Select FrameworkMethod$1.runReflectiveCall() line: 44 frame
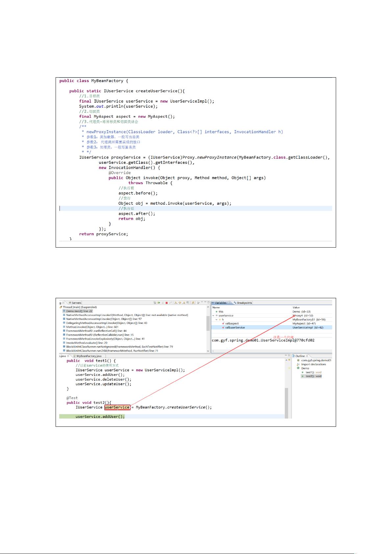Image resolution: width=392 pixels, height=554 pixels. 95,331
